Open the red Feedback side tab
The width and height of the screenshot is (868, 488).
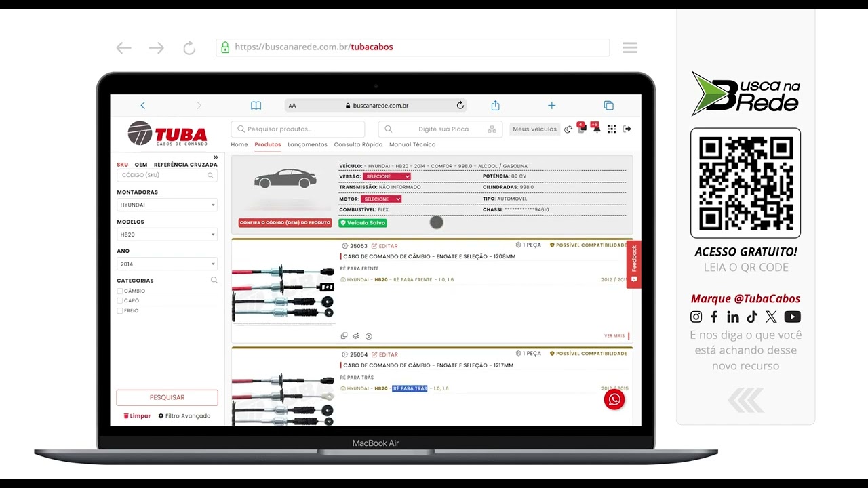click(x=634, y=264)
